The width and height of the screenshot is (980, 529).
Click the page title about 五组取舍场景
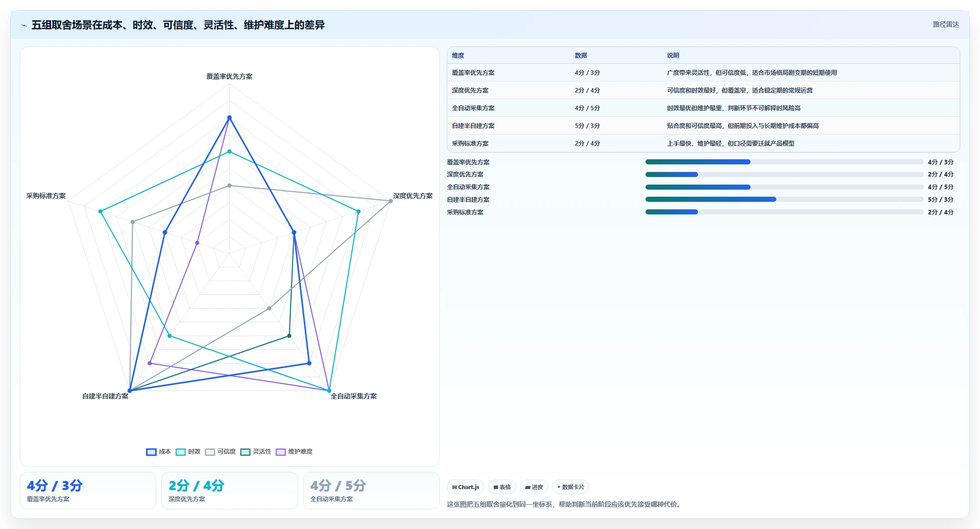pyautogui.click(x=178, y=25)
